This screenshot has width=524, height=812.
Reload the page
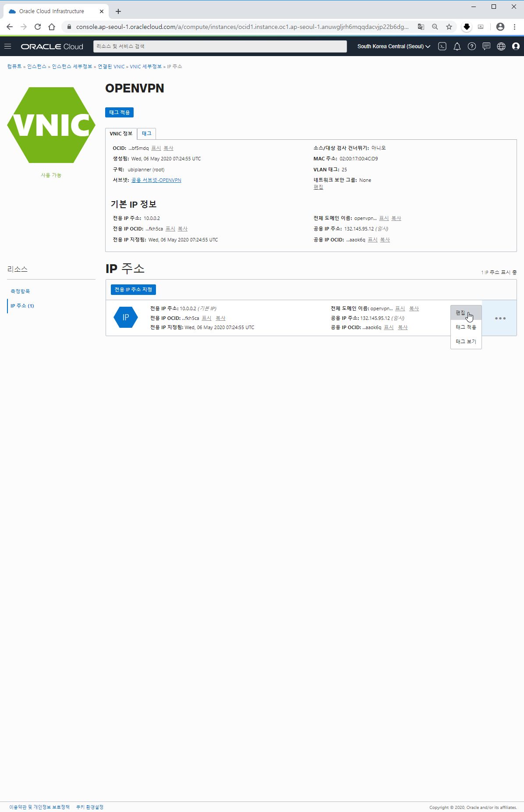38,27
